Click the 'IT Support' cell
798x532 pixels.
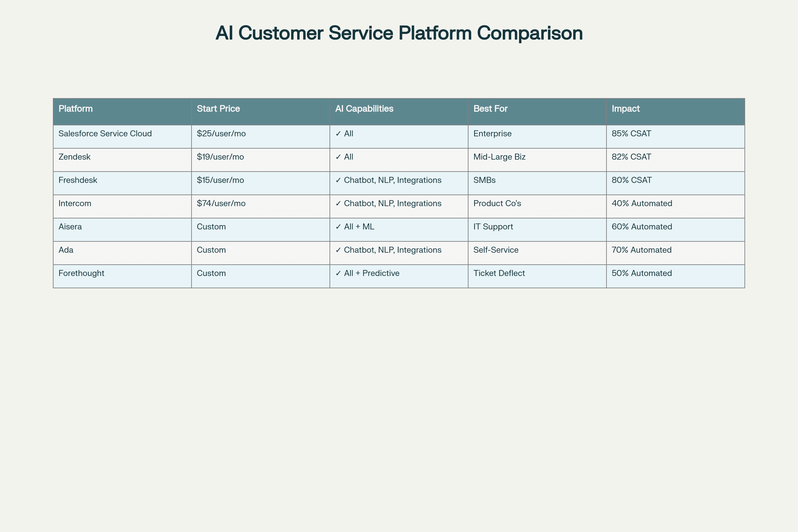click(537, 230)
